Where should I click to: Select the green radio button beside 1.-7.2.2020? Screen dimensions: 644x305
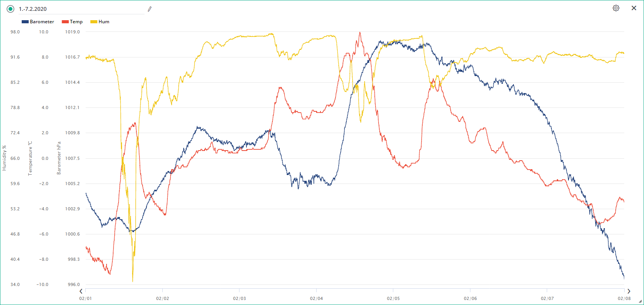pyautogui.click(x=10, y=9)
